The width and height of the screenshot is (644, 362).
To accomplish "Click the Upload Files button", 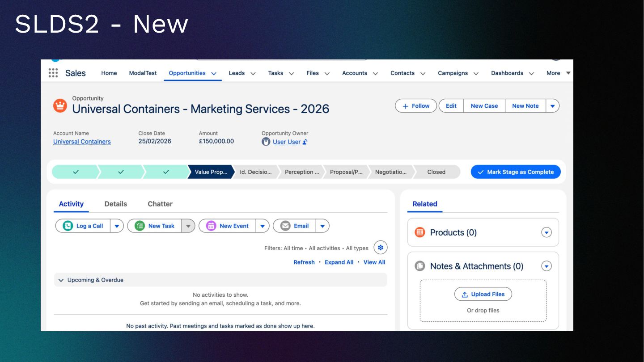I will pyautogui.click(x=483, y=294).
